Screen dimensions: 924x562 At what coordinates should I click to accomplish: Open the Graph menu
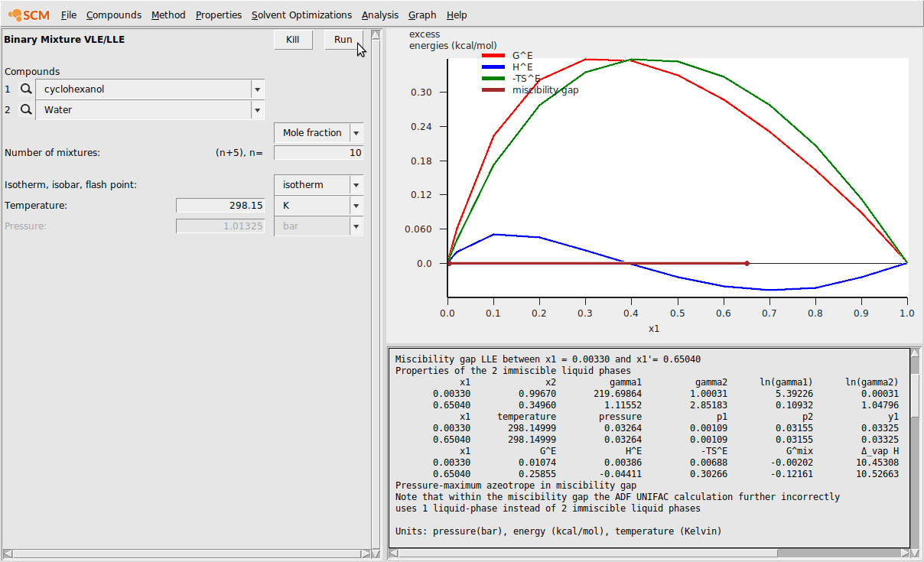click(422, 15)
